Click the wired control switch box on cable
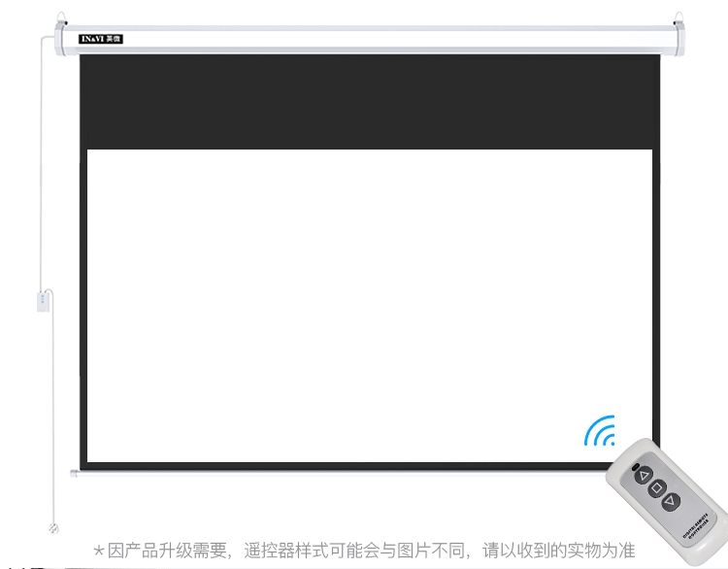Viewport: 728px width, 569px height. pos(44,300)
